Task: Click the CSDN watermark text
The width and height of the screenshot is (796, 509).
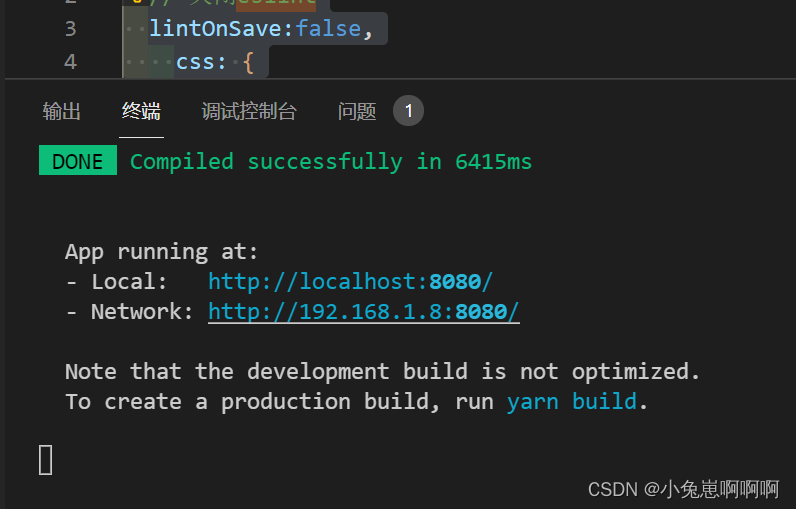Action: pos(683,489)
